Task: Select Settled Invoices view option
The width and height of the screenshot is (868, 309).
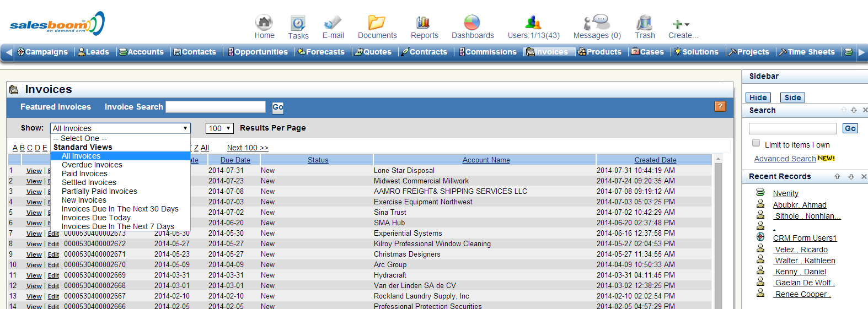Action: pyautogui.click(x=89, y=182)
